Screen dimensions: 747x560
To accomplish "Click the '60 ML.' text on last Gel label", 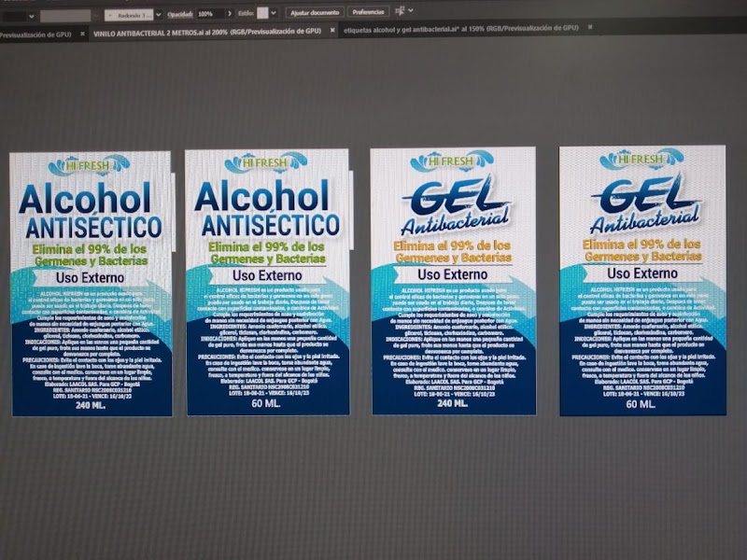I will pos(641,404).
